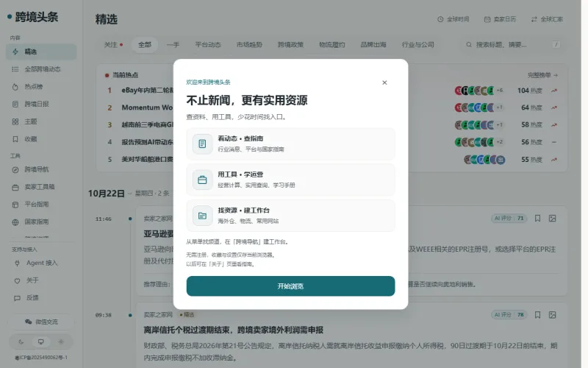
Task: Open the 找资源・建工作台 card
Action: (x=290, y=216)
